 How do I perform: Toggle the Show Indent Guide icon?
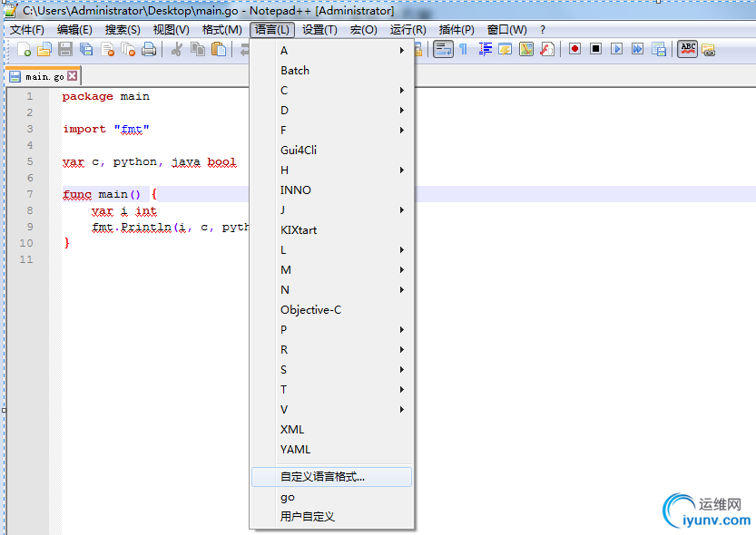485,49
